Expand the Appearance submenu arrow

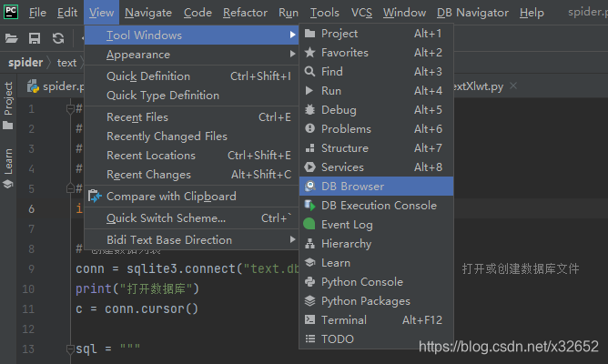(292, 54)
